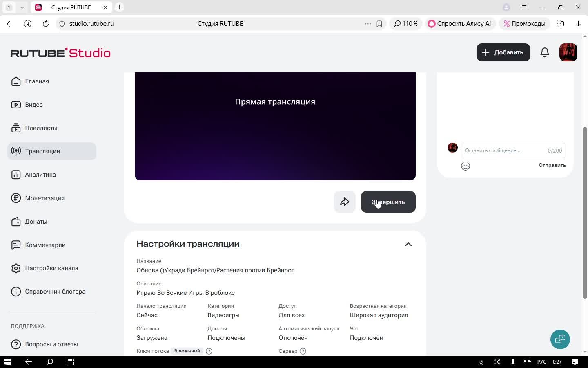588x368 pixels.
Task: Click the broadcast title Обнова ()Укради Брейнрот text
Action: tap(215, 270)
